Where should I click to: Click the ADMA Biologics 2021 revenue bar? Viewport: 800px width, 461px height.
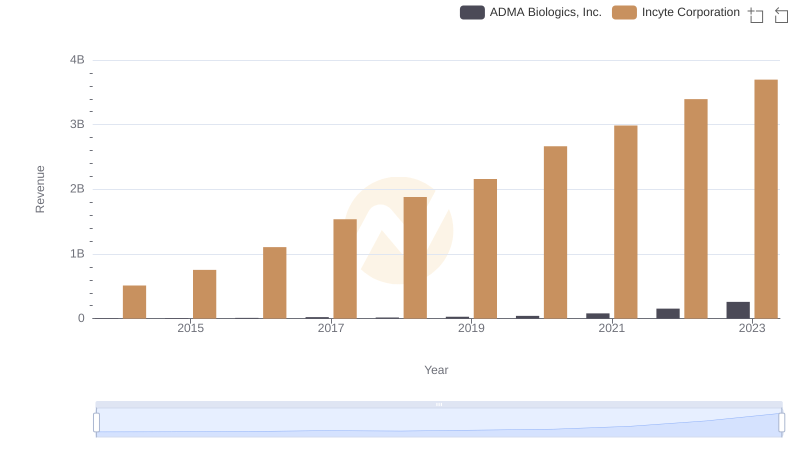[x=598, y=316]
